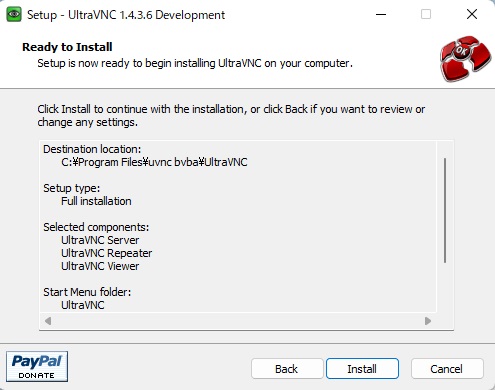Screen dimensions: 495x390
Task: Click 'UltraVNC Repeater' in the summary
Action: click(x=107, y=253)
